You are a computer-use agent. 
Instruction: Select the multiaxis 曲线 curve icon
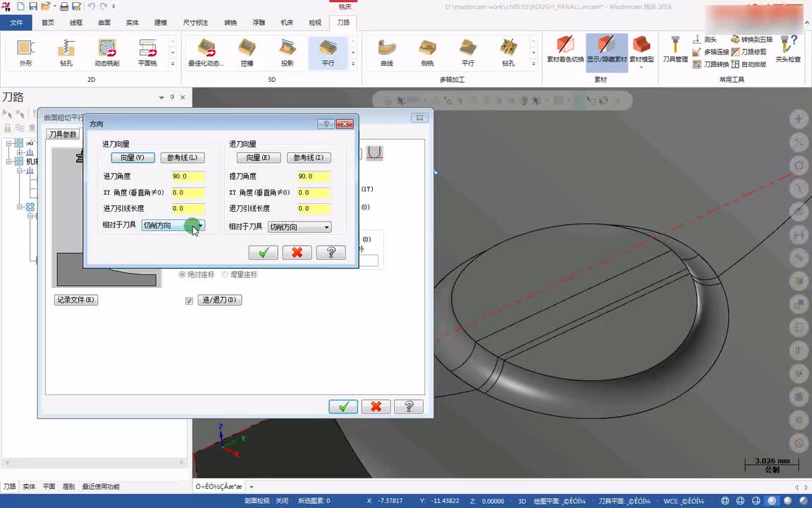(x=387, y=52)
